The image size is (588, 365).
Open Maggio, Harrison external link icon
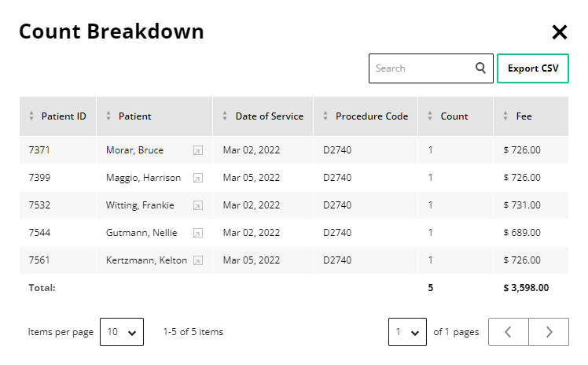point(198,178)
